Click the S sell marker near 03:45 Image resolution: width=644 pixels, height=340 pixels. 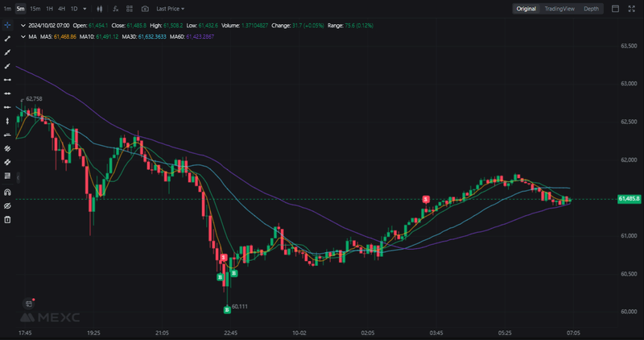point(426,199)
